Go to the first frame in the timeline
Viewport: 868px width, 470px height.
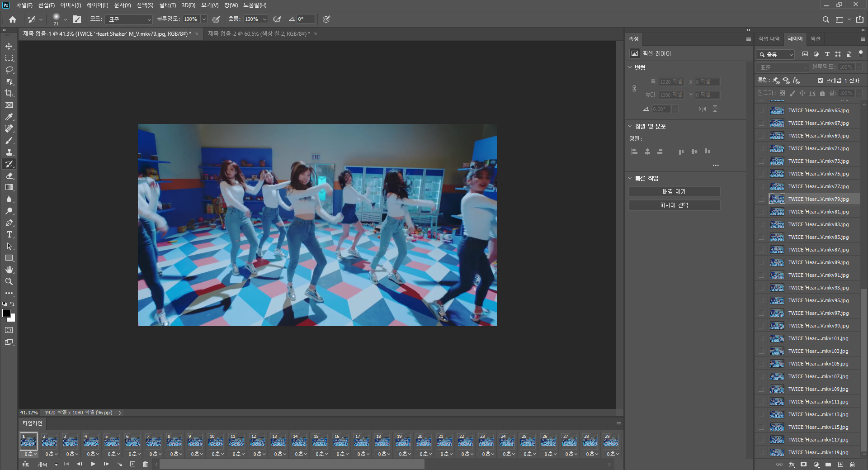coord(66,464)
